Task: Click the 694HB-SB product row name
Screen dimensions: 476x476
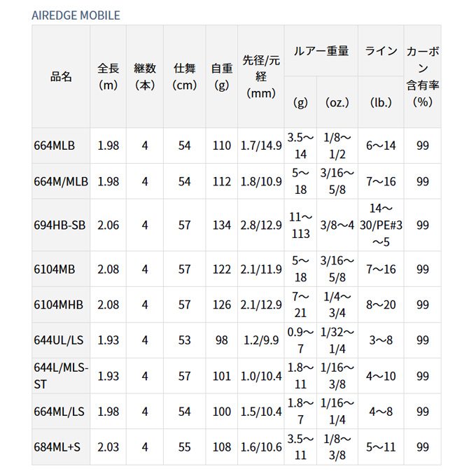Action: pyautogui.click(x=61, y=225)
